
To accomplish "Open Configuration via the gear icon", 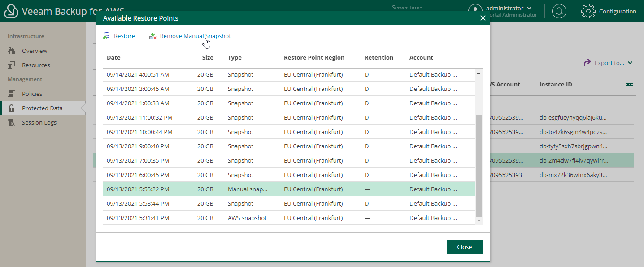I will [x=588, y=11].
